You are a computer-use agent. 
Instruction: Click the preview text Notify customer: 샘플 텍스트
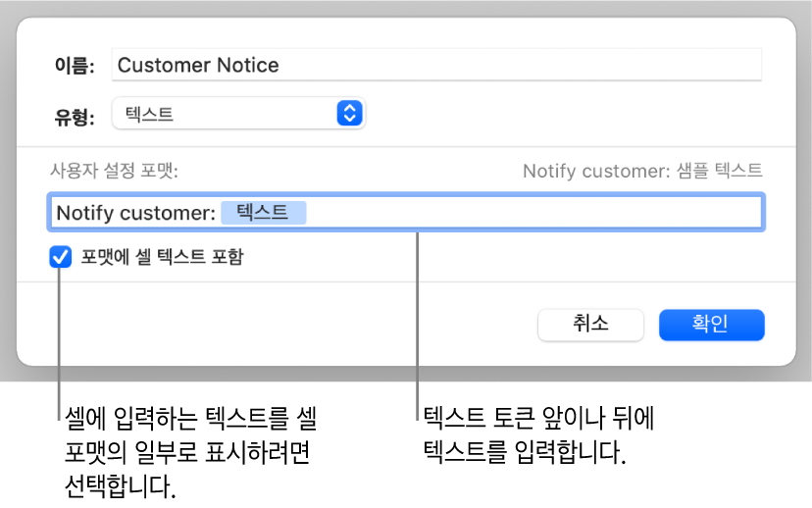(642, 171)
